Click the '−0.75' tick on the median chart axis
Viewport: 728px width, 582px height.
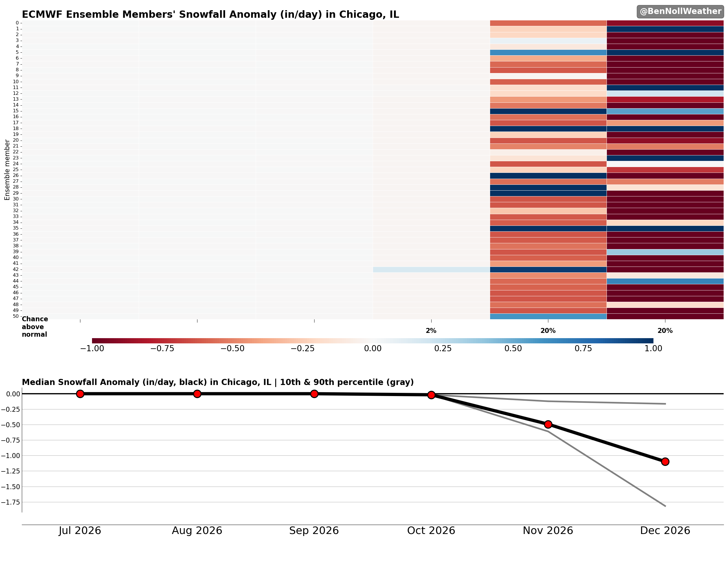click(x=10, y=440)
